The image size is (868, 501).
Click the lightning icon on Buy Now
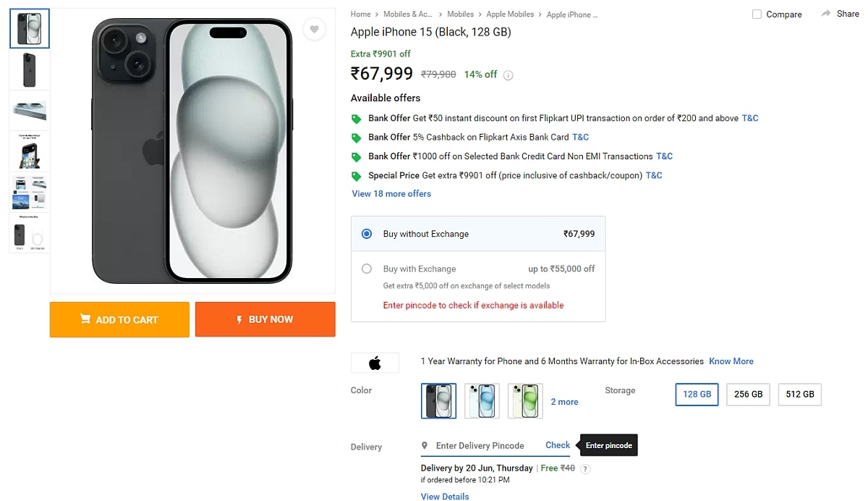(239, 319)
